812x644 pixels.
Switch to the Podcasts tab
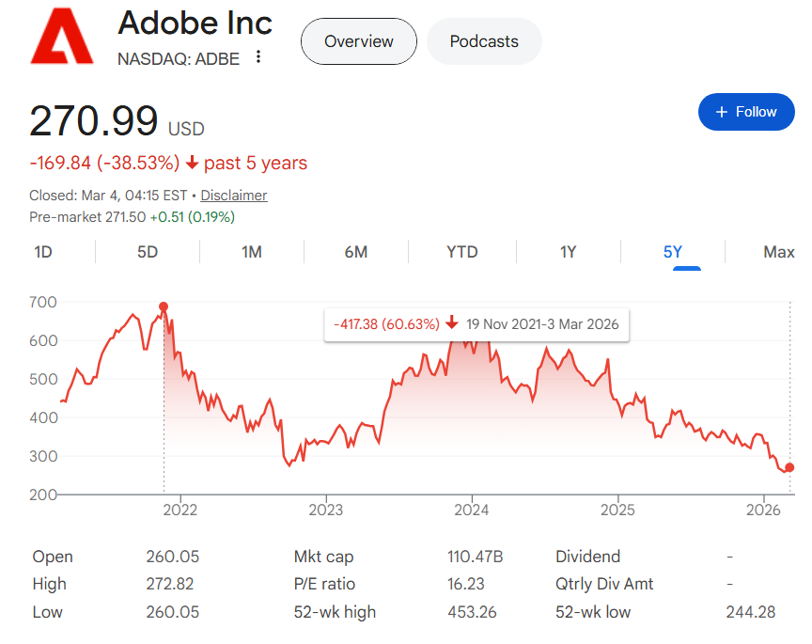point(484,41)
